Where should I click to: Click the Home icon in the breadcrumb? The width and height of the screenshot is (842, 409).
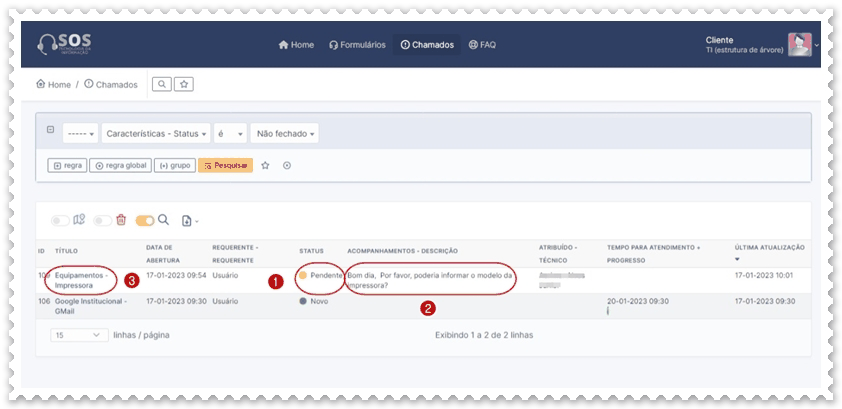pos(41,85)
